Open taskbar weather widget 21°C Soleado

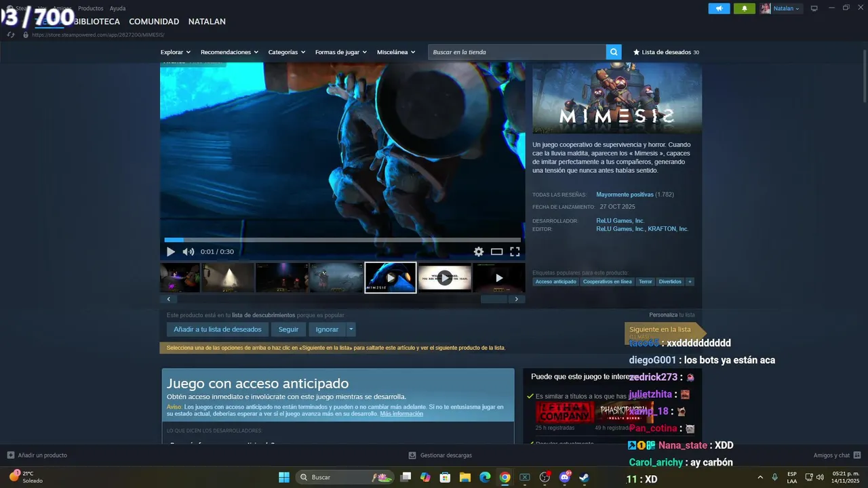[26, 477]
